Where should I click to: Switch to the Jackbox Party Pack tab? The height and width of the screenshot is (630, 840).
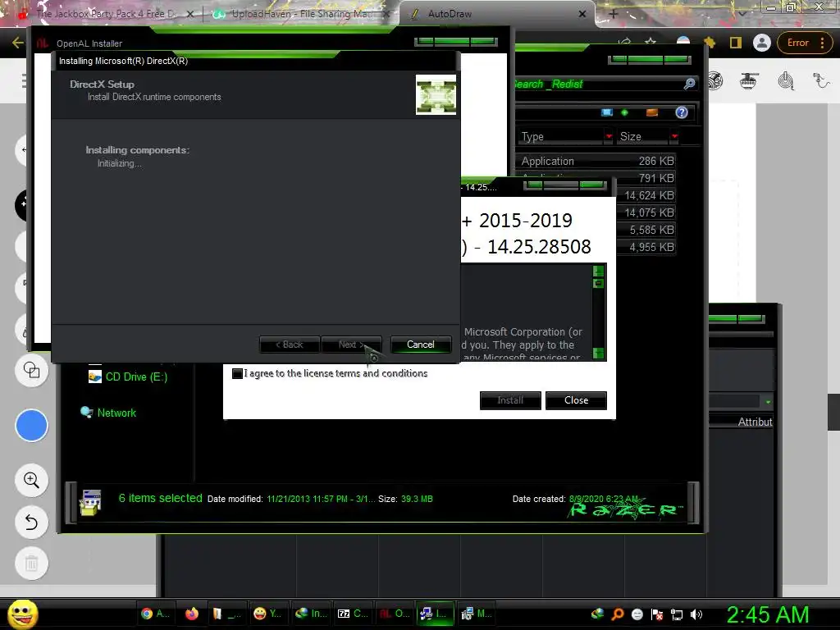106,14
